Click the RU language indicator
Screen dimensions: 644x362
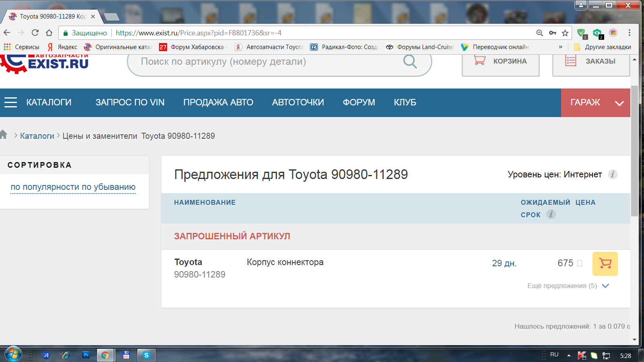point(554,355)
